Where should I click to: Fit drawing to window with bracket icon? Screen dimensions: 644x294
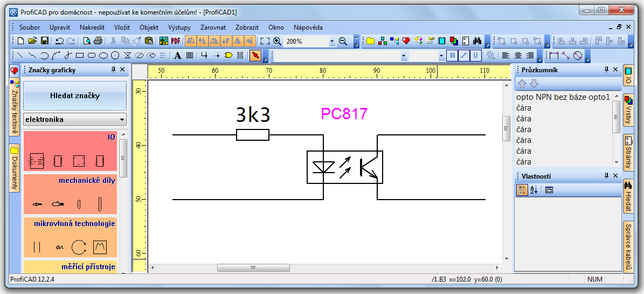265,40
